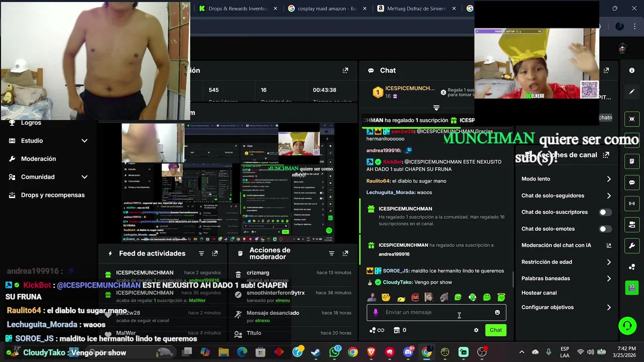The width and height of the screenshot is (644, 362).
Task: Filter the Feed de actividades list
Action: coord(201,253)
